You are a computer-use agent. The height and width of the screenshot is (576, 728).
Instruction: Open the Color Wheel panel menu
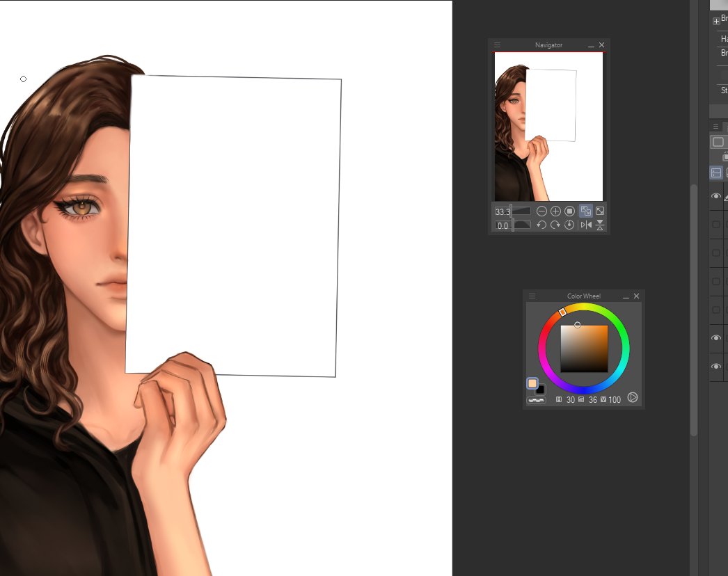532,296
